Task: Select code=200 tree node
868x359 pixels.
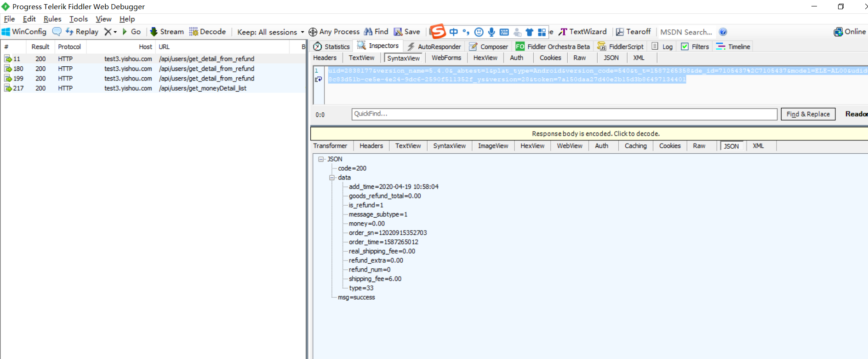Action: pyautogui.click(x=352, y=168)
